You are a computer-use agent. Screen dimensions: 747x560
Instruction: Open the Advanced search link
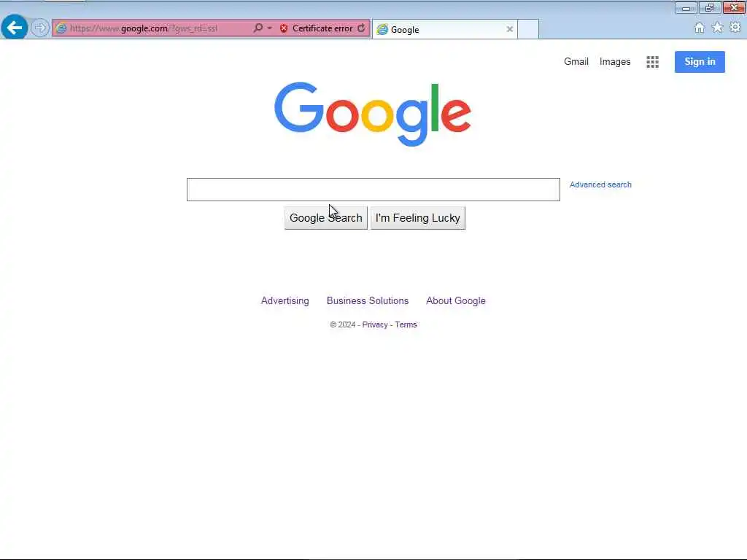(600, 184)
